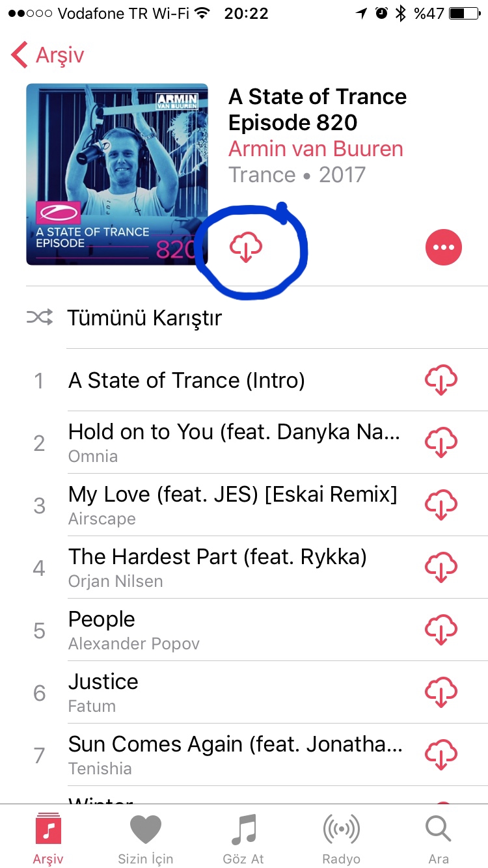Download People by Alexander Popov

click(x=441, y=630)
